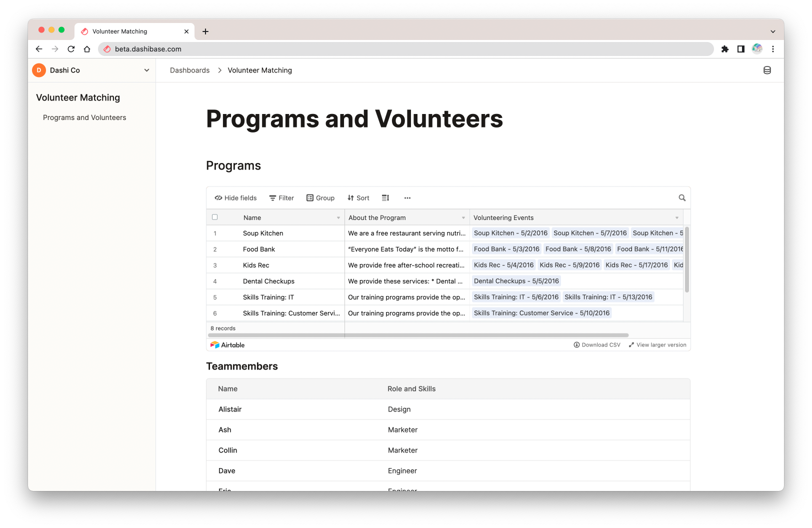
Task: Click the Dave teammember row
Action: (x=448, y=470)
